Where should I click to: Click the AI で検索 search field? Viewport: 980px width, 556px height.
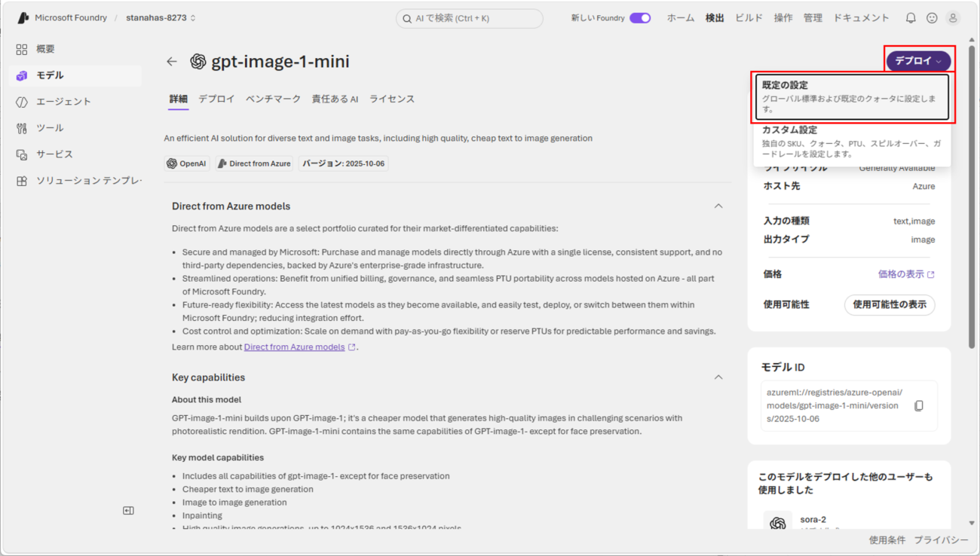tap(470, 19)
